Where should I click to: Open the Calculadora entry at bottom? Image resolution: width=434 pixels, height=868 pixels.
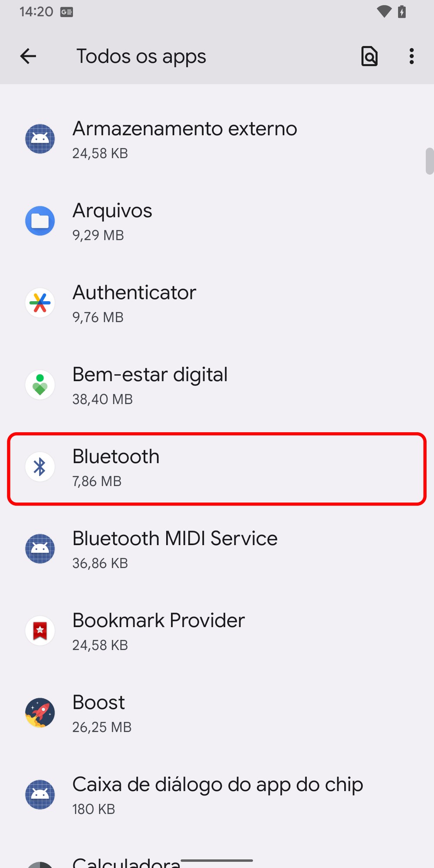[217, 859]
